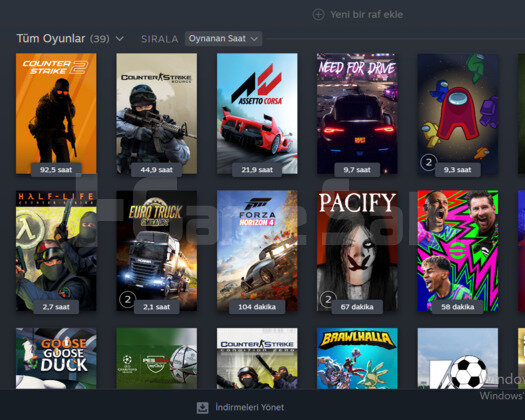
Task: Click the 2,1 saat playtime label
Action: coord(156,307)
